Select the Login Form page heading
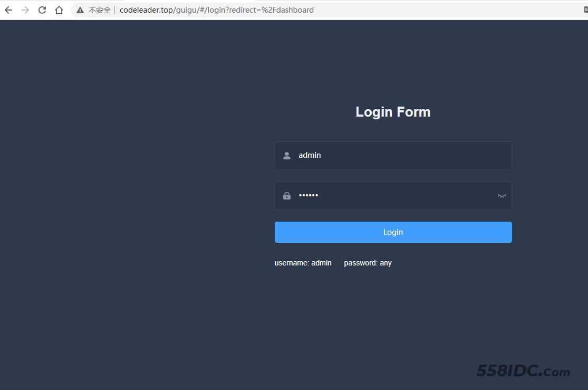 (x=393, y=111)
